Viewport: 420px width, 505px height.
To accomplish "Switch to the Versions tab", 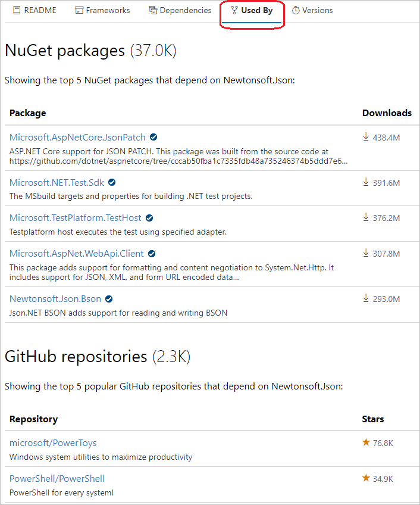I will (x=317, y=10).
